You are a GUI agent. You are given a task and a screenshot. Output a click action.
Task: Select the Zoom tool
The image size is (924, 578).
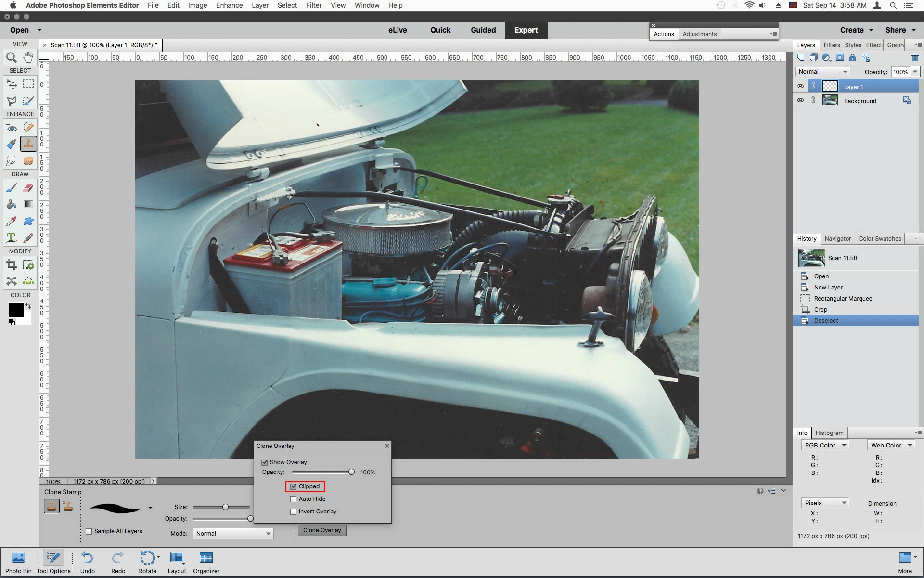pyautogui.click(x=12, y=57)
